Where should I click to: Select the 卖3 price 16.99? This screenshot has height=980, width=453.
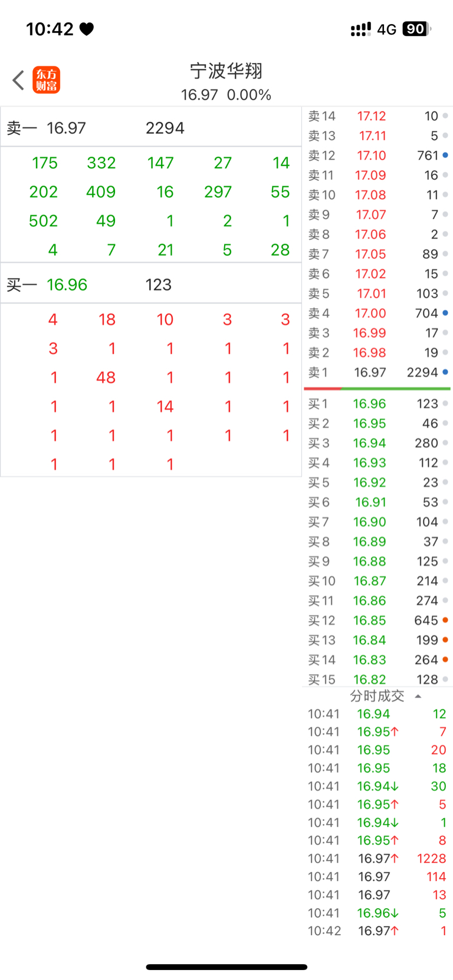coord(369,333)
